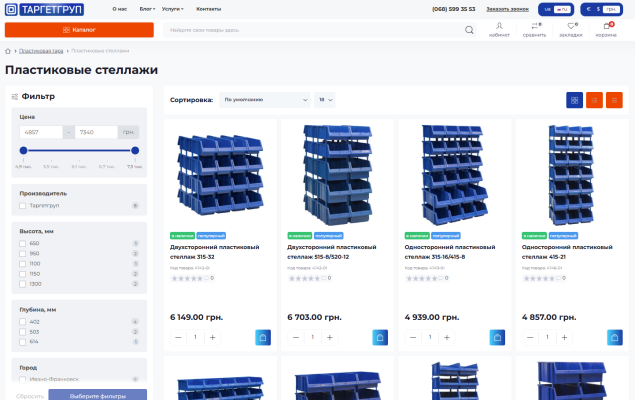Screen dimensions: 635x400
Task: Open the Каталог button
Action: [79, 30]
